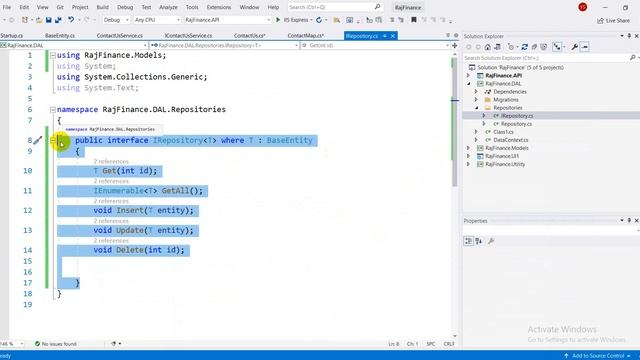This screenshot has height=360, width=640.
Task: Click '2 references' above the Get method
Action: tap(111, 162)
